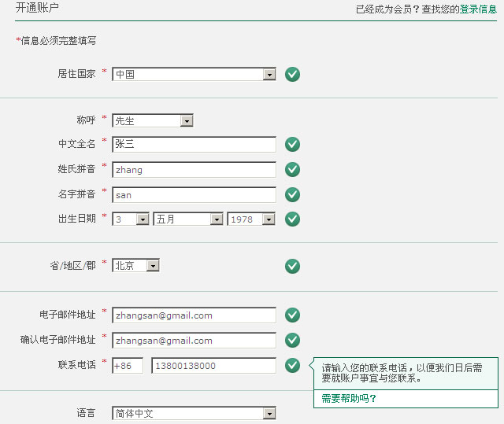Open the 需要帮助吗? help link
The image size is (504, 424).
(x=349, y=399)
